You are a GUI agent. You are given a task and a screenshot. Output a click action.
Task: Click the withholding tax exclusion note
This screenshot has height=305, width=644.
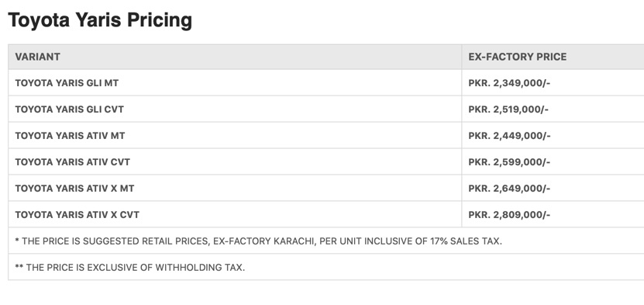click(x=129, y=268)
